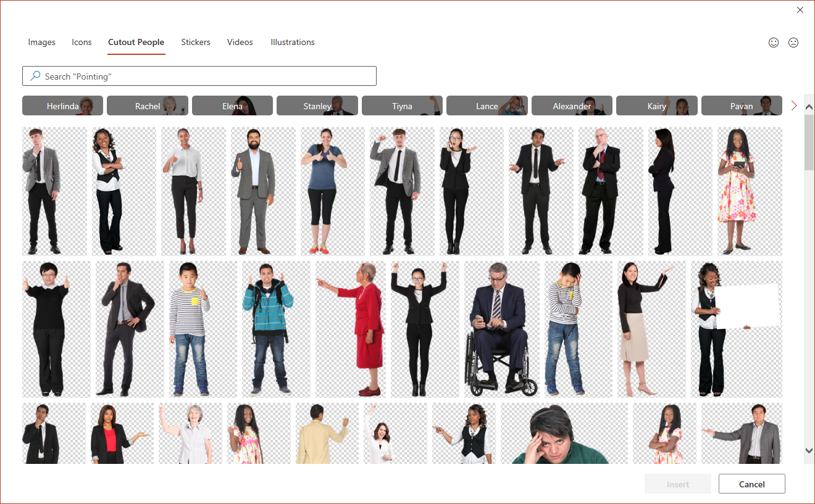Select the Pavan filter chip

742,105
